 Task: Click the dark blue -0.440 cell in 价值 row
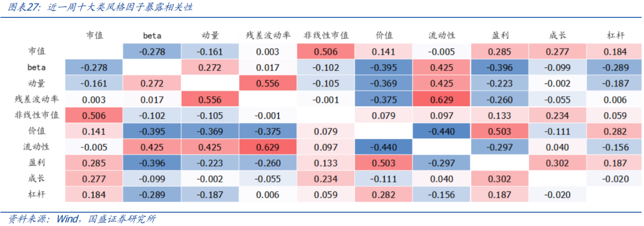(x=441, y=131)
